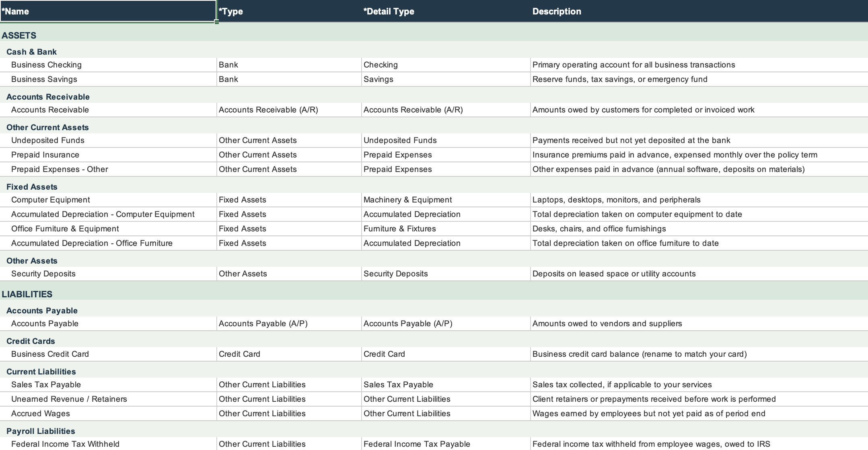Click the Office Furniture & Equipment cell
Viewport: 868px width, 450px height.
[x=108, y=229]
